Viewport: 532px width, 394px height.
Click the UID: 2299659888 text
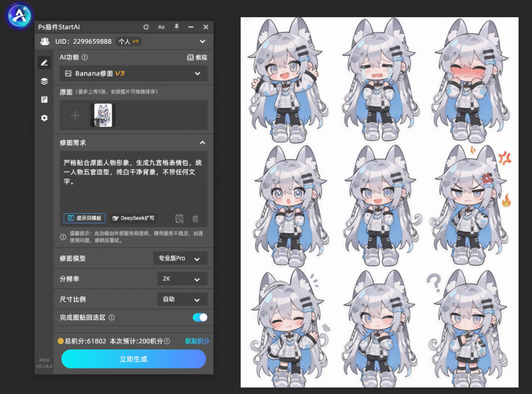[x=83, y=42]
